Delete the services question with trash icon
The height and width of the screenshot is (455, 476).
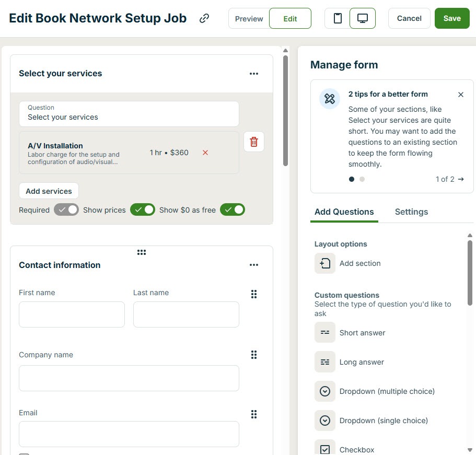point(254,142)
